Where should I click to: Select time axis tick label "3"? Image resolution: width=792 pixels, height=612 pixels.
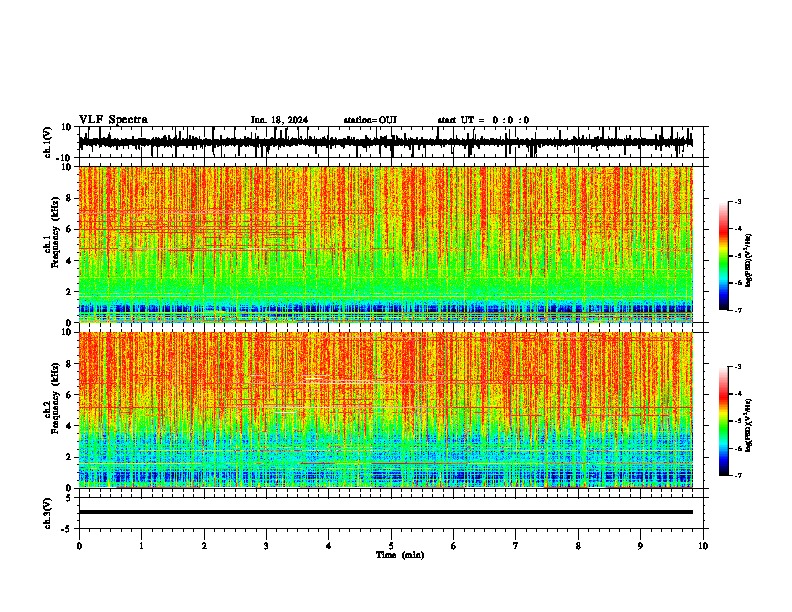click(x=266, y=546)
